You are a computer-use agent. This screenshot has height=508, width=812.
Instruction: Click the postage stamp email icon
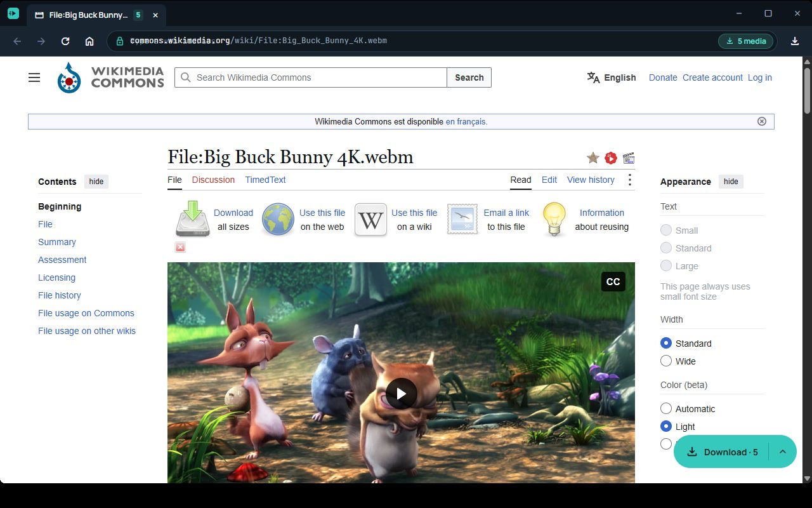point(462,220)
